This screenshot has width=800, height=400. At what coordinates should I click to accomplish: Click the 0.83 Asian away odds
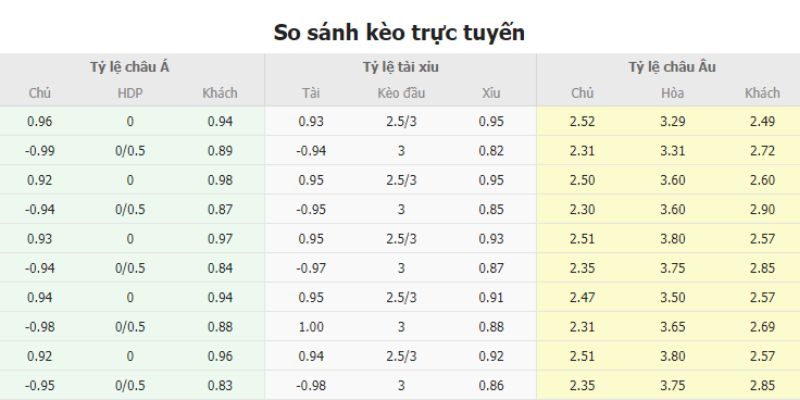220,385
